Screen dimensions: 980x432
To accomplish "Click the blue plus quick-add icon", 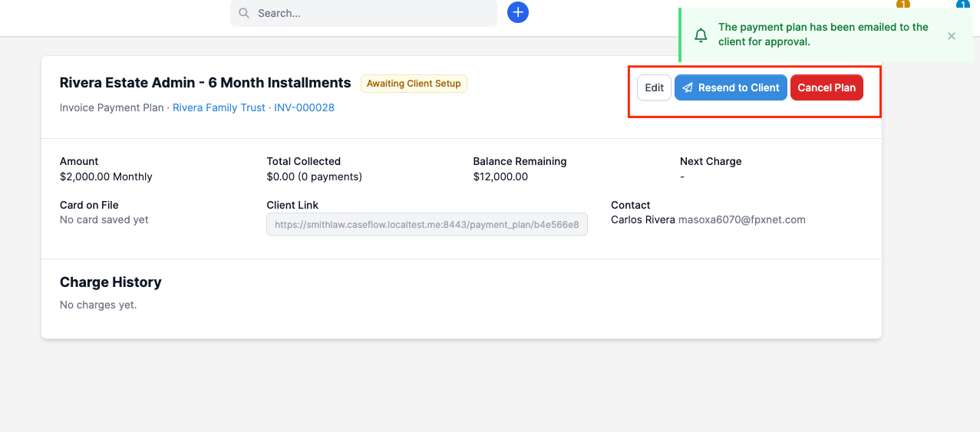I will [518, 12].
